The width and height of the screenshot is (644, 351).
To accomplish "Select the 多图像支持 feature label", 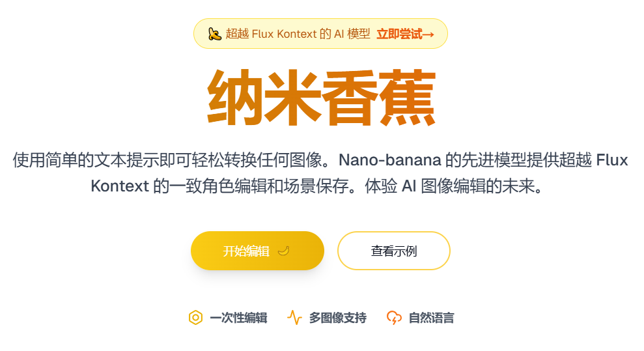I will tap(337, 318).
